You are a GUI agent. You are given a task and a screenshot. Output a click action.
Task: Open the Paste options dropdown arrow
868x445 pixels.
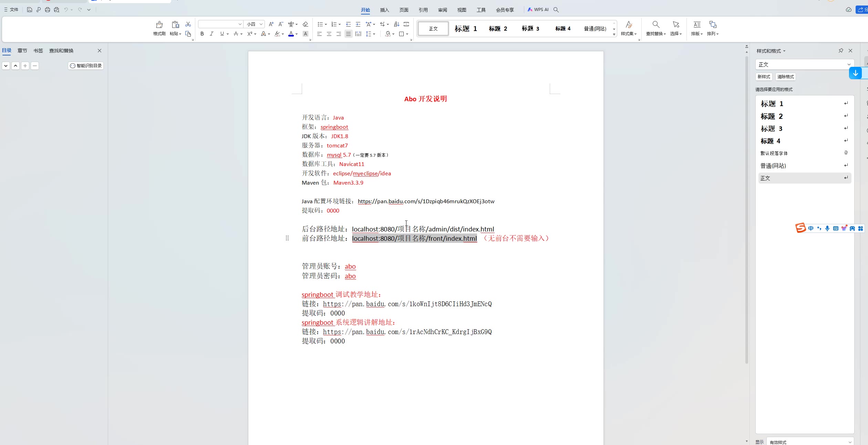click(x=180, y=34)
